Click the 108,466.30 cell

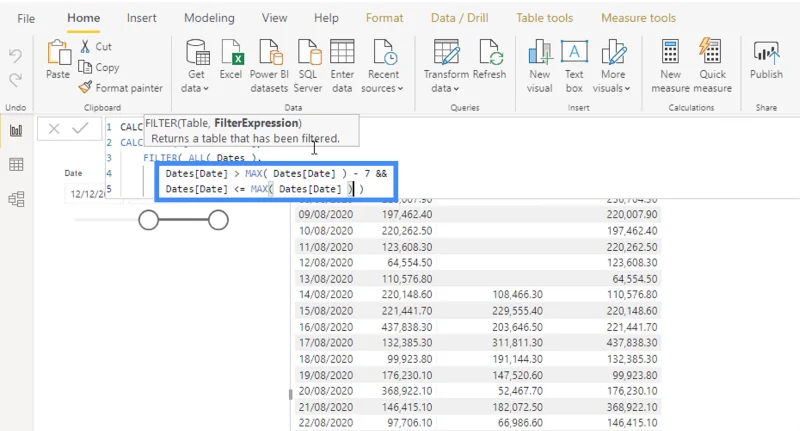[x=517, y=295]
